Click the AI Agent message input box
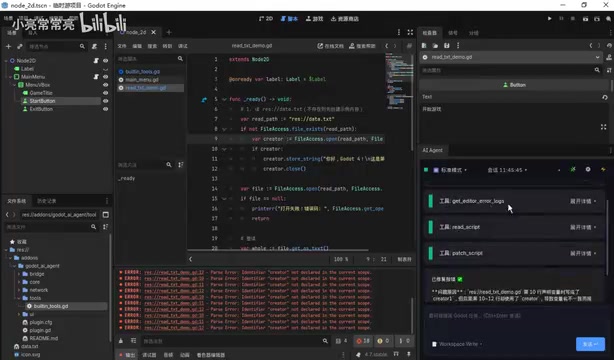 [x=515, y=322]
